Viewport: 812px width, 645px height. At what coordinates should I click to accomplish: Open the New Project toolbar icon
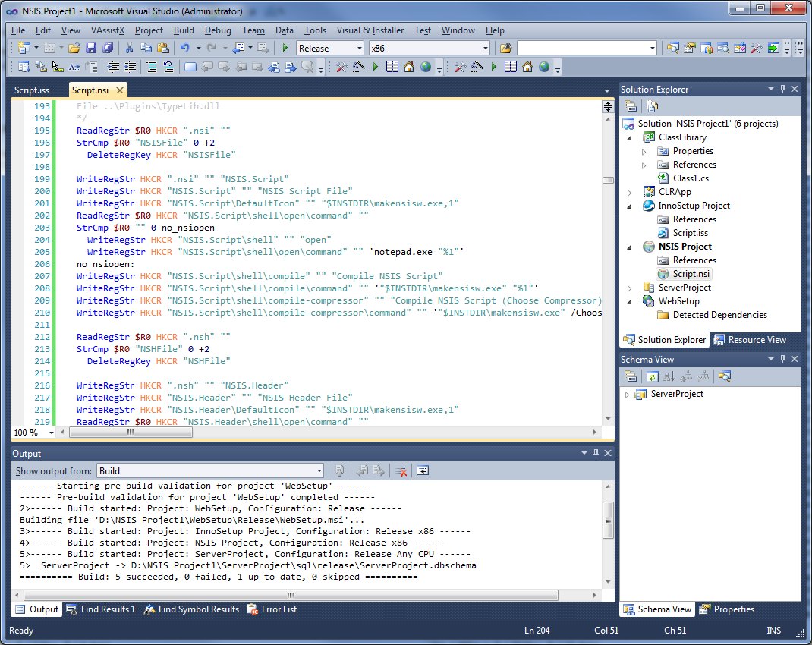coord(25,47)
